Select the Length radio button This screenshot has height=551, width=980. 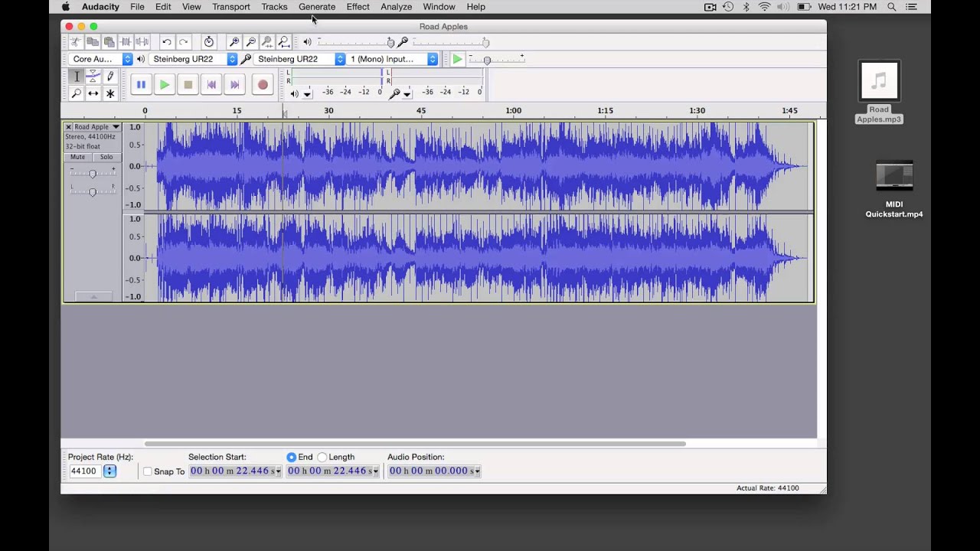click(322, 457)
